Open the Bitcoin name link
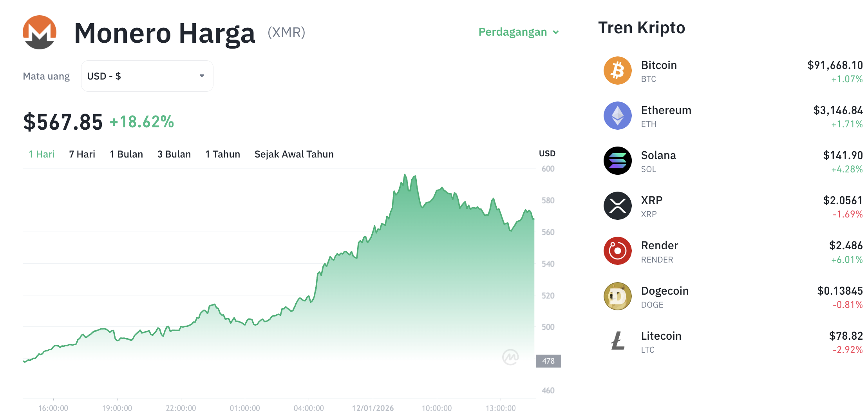The image size is (868, 413). [x=659, y=65]
